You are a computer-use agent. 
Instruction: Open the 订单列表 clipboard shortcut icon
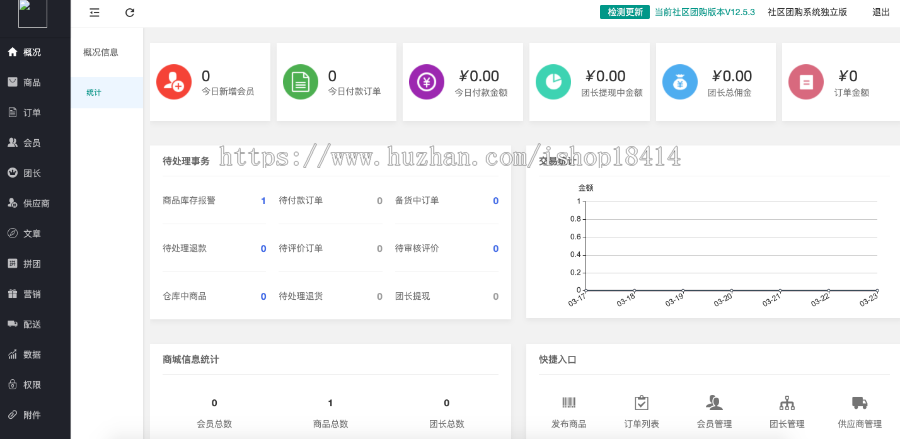tap(642, 403)
